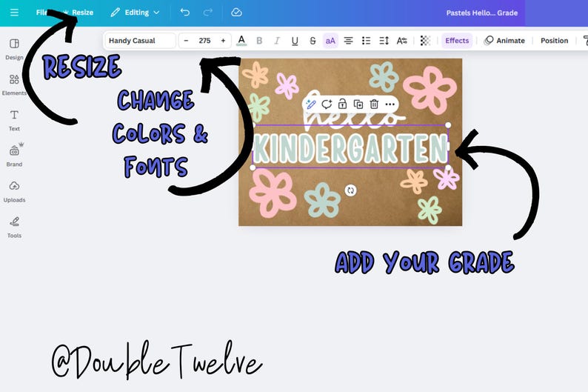Duplicate the selected element

pos(358,104)
